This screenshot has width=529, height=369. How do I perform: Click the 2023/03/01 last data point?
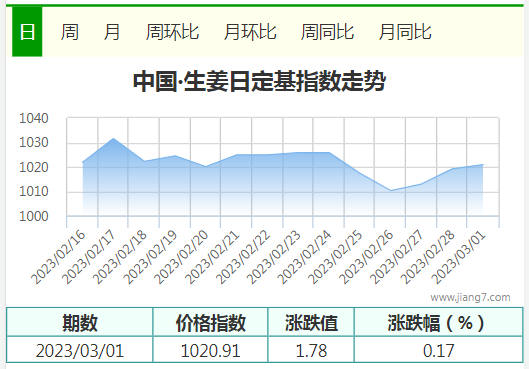click(483, 165)
